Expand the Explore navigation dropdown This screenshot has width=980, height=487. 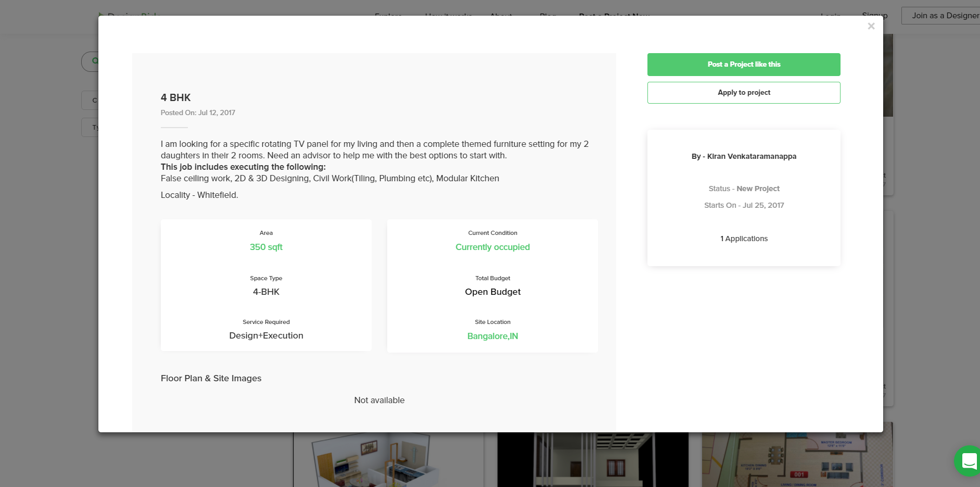388,16
